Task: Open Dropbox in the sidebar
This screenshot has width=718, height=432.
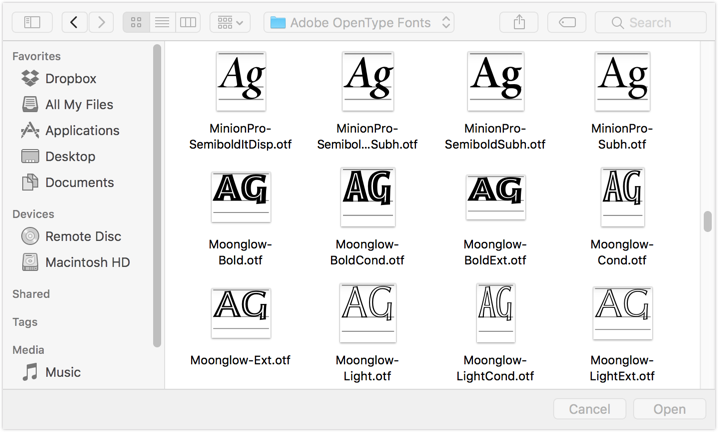Action: click(70, 78)
